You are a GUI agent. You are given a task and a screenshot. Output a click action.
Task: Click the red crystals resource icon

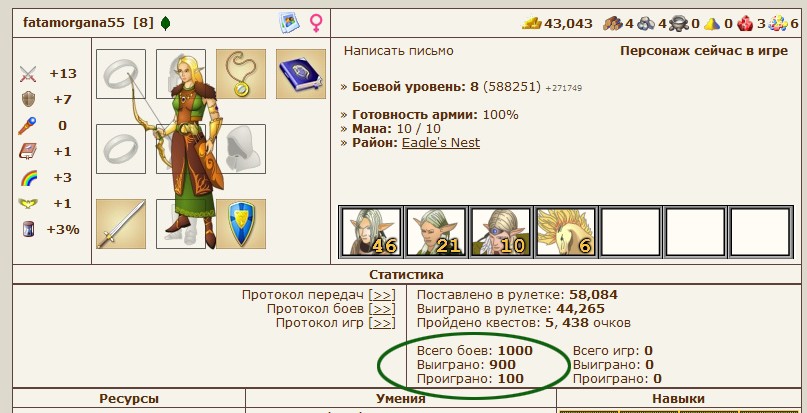(x=745, y=24)
